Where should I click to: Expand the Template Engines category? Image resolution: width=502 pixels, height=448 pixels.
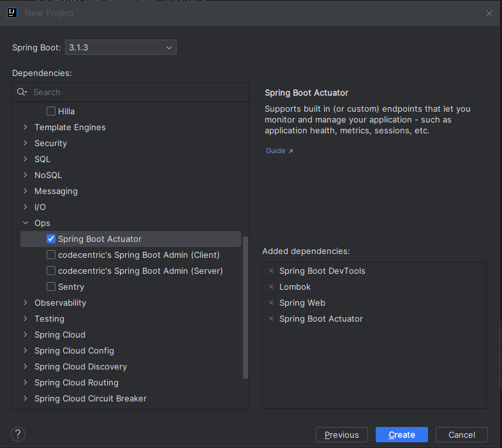pos(26,127)
